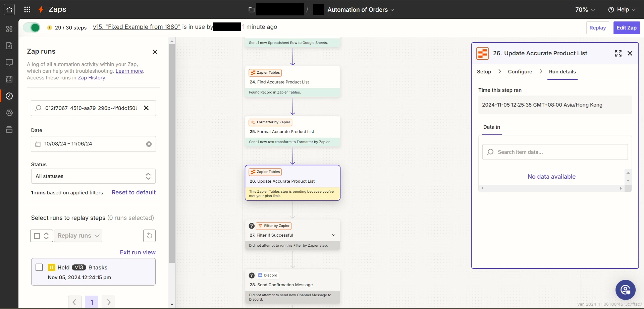
Task: Click the Zaps lightning bolt logo
Action: [41, 10]
